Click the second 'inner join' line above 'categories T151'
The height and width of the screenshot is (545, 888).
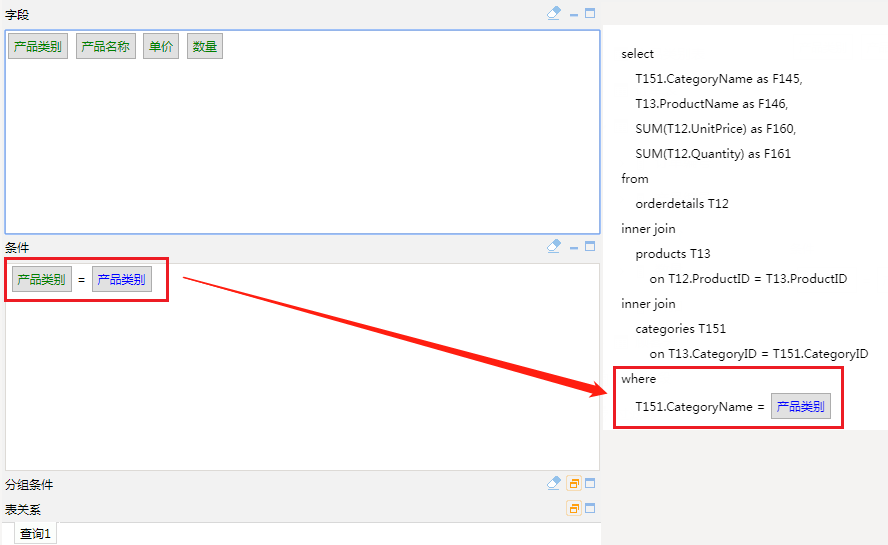point(648,304)
